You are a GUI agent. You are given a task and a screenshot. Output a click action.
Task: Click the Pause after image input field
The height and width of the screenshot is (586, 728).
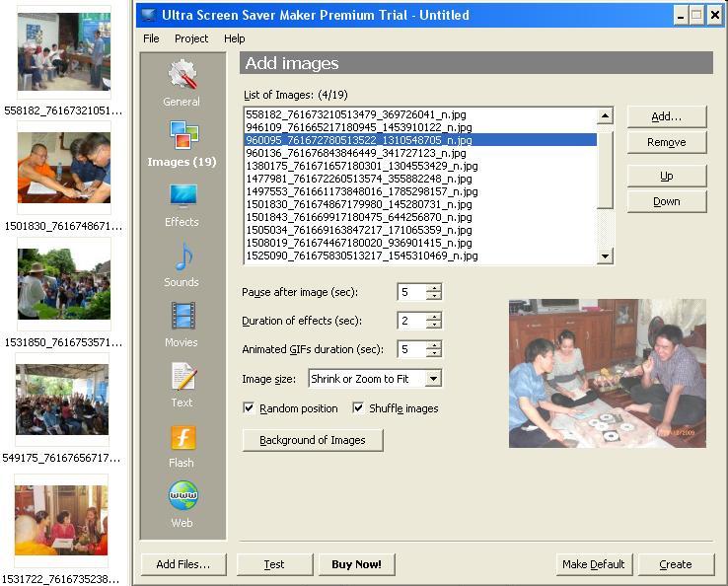point(411,292)
